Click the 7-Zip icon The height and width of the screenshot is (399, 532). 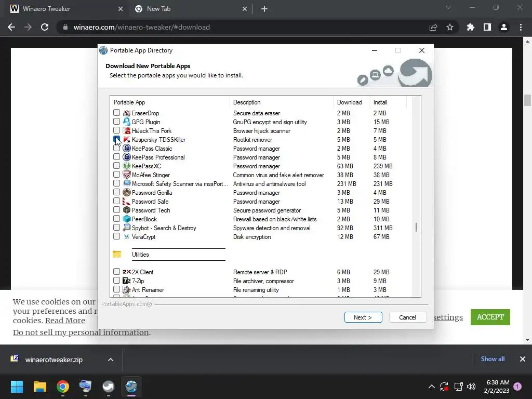click(x=127, y=281)
